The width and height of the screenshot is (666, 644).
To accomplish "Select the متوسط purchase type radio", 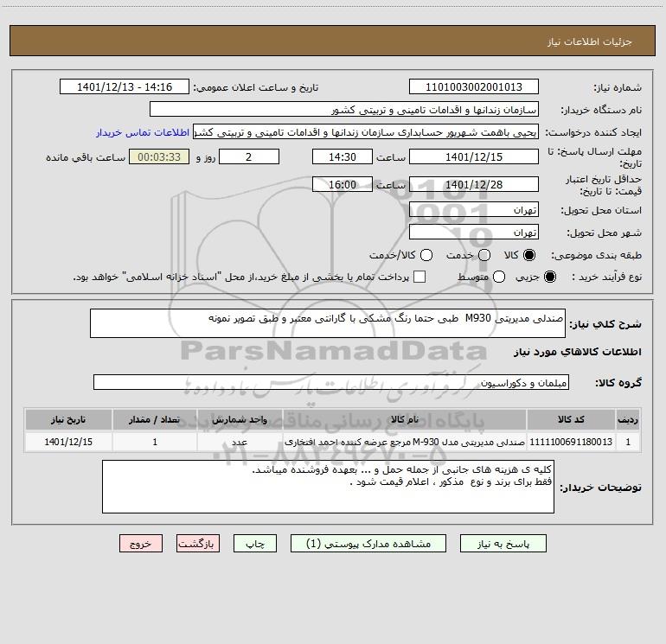I will pos(499,277).
